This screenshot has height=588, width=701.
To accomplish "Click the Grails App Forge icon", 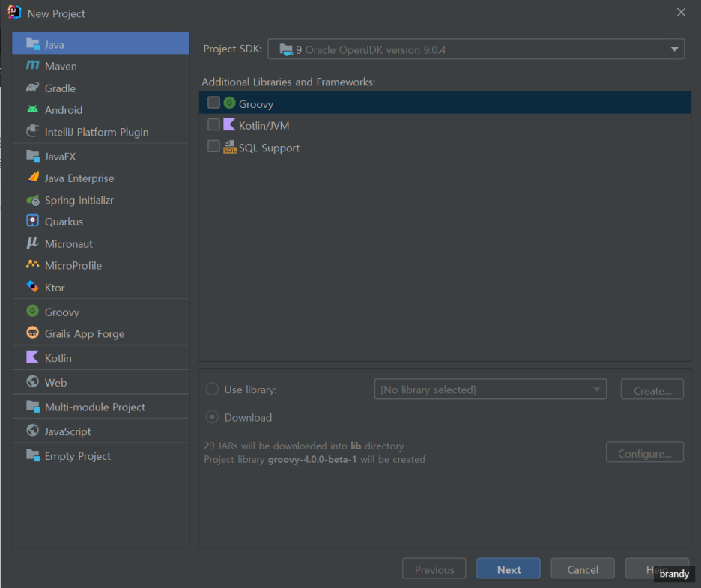I will [x=33, y=333].
